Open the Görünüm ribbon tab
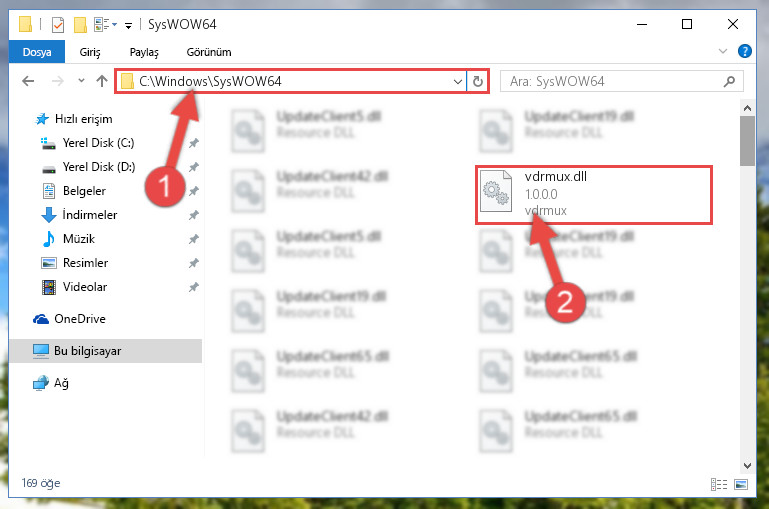This screenshot has width=769, height=509. click(209, 52)
